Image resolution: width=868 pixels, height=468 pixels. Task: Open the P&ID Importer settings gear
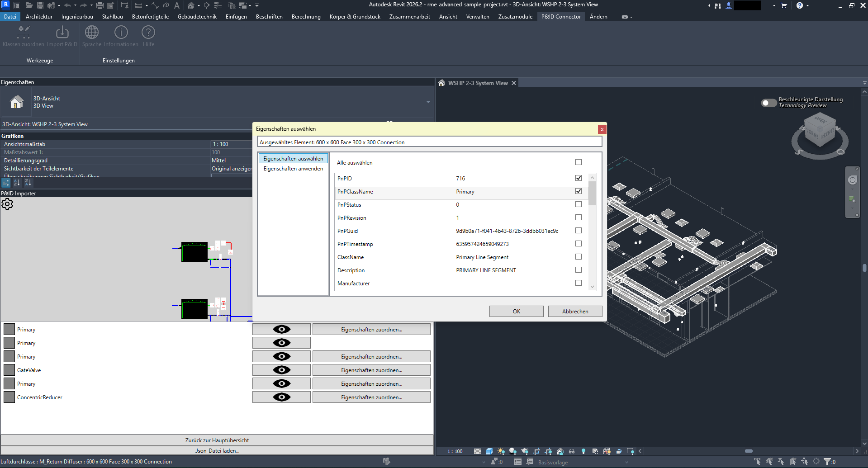(x=7, y=204)
